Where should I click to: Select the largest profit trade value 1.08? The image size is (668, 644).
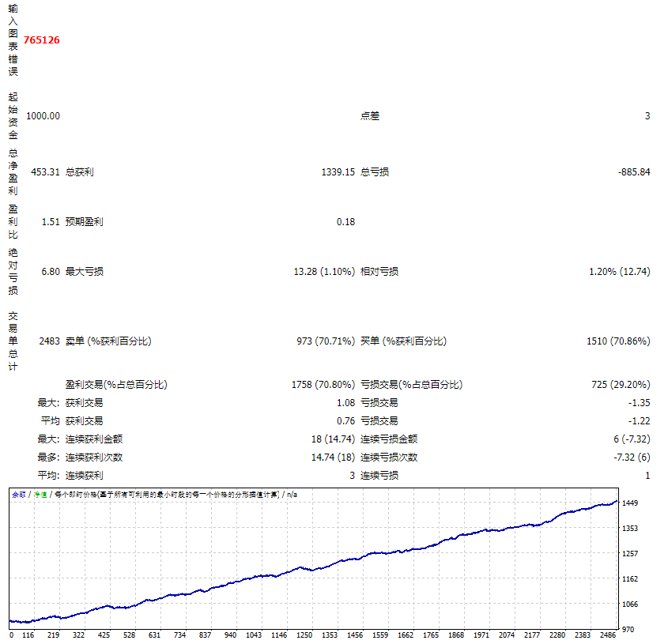click(346, 403)
